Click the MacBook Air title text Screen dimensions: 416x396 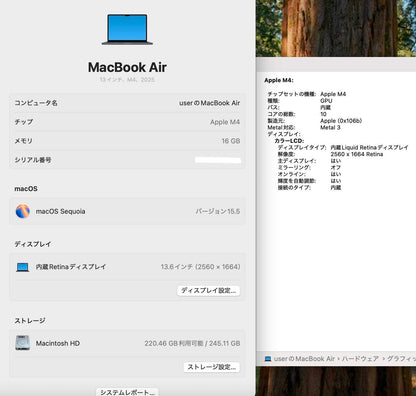click(x=127, y=67)
